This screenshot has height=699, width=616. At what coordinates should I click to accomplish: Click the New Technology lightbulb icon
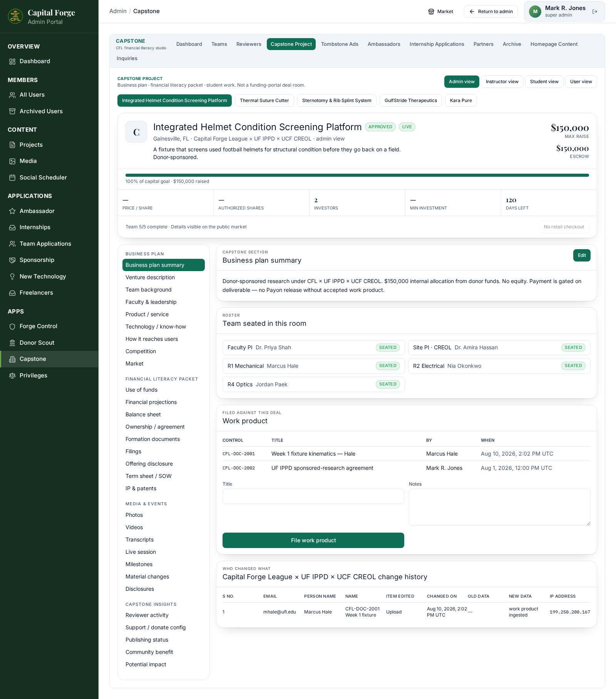[12, 277]
